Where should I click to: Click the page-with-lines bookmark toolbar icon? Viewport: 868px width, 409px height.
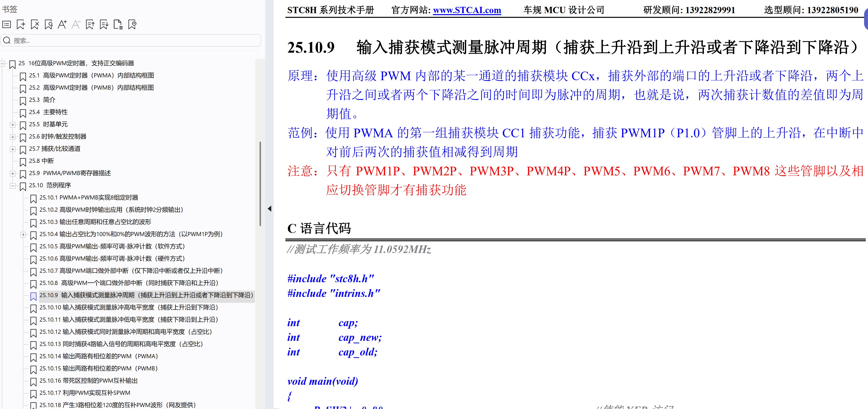coord(118,24)
